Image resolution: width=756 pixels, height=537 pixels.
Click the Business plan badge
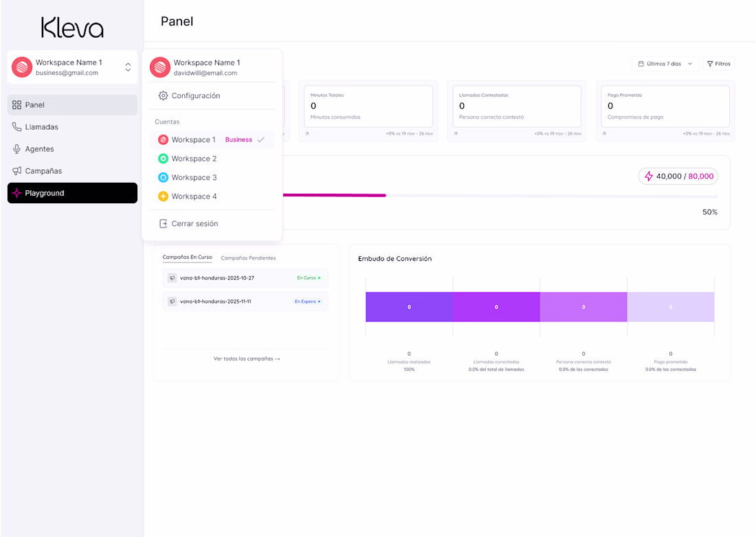(x=238, y=139)
